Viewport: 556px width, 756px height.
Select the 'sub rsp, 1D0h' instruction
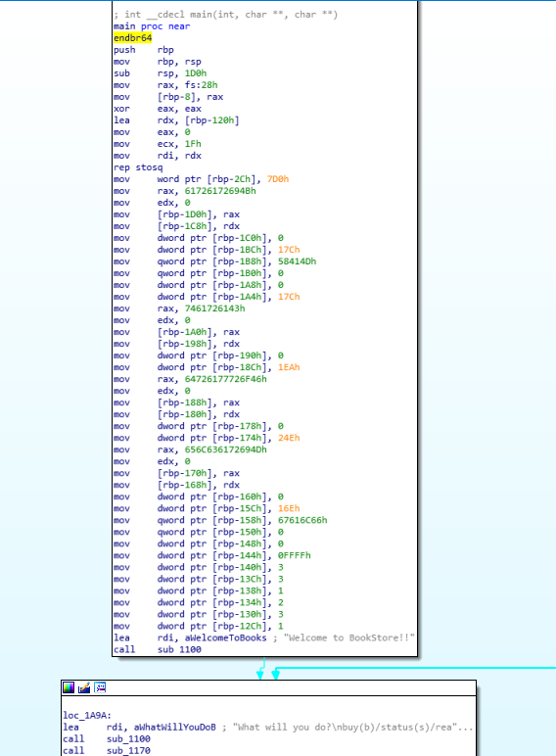[160, 73]
